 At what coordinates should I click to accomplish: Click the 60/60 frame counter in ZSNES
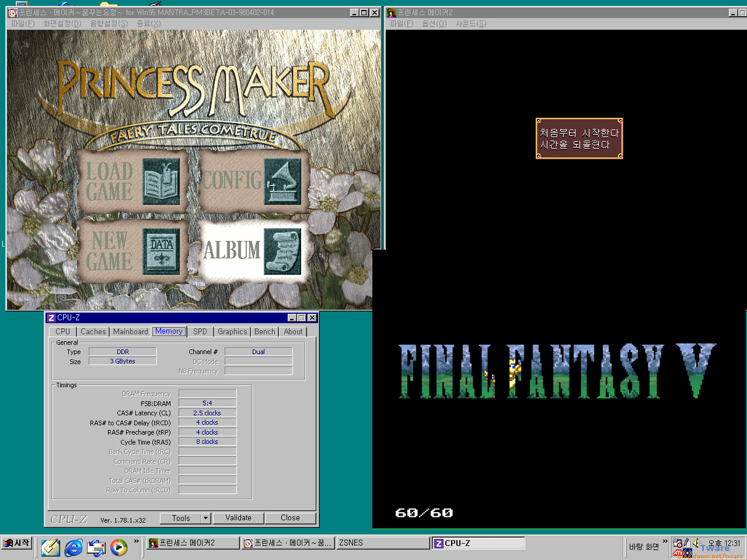(424, 513)
